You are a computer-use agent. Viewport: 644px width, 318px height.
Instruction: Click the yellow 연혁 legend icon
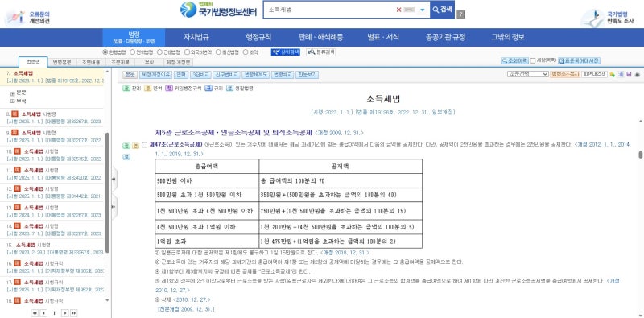[147, 88]
